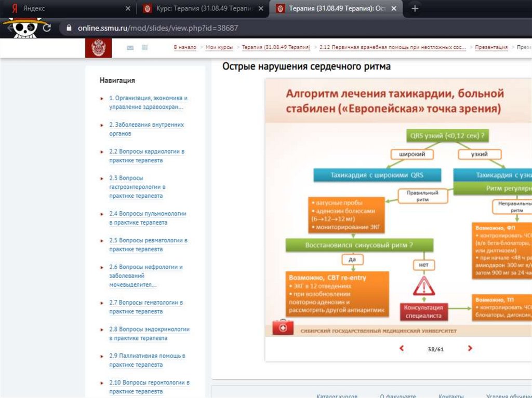Click the QRS узкий green box on slide
532x398 pixels.
[x=447, y=136]
